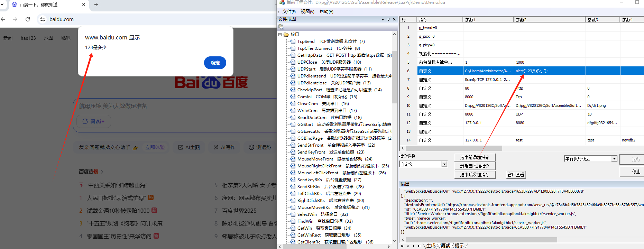Screen dimensions: 644x249
Task: Click the MouseMoveFront function icon
Action: 293,159
